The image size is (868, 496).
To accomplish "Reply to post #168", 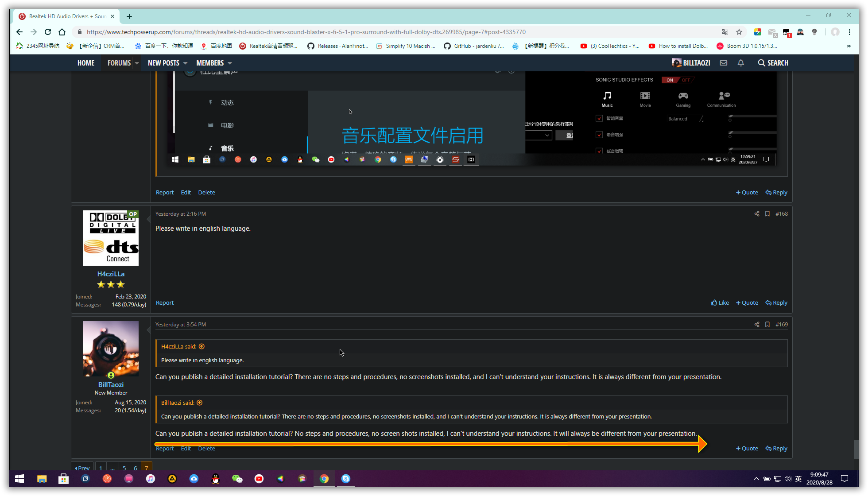I will click(776, 303).
